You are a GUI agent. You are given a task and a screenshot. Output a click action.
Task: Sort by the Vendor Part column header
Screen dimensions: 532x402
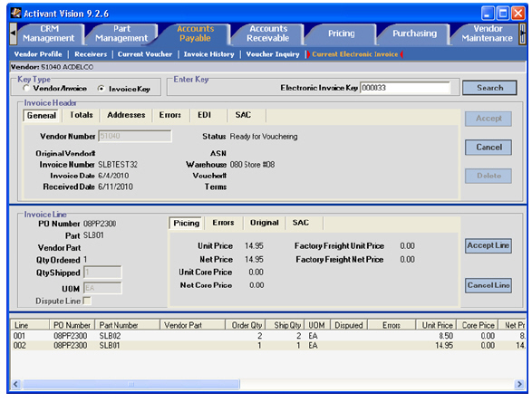[192, 325]
